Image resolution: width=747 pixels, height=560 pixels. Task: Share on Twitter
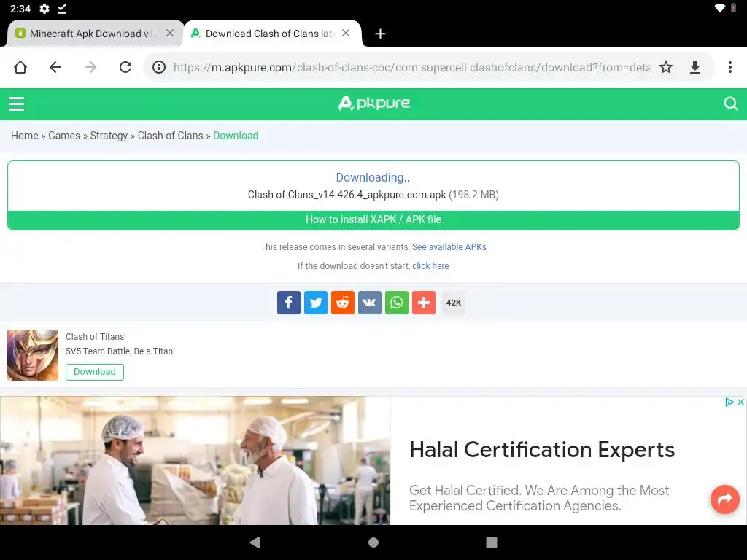[316, 303]
